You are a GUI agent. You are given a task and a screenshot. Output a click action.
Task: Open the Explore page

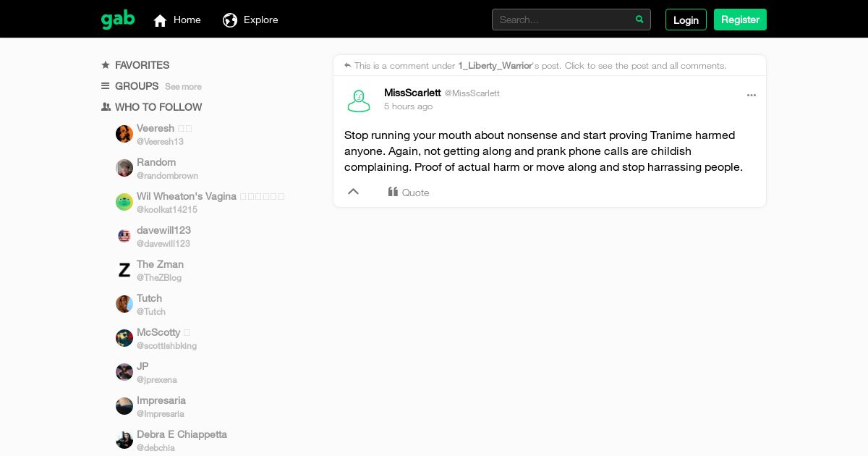click(x=250, y=20)
